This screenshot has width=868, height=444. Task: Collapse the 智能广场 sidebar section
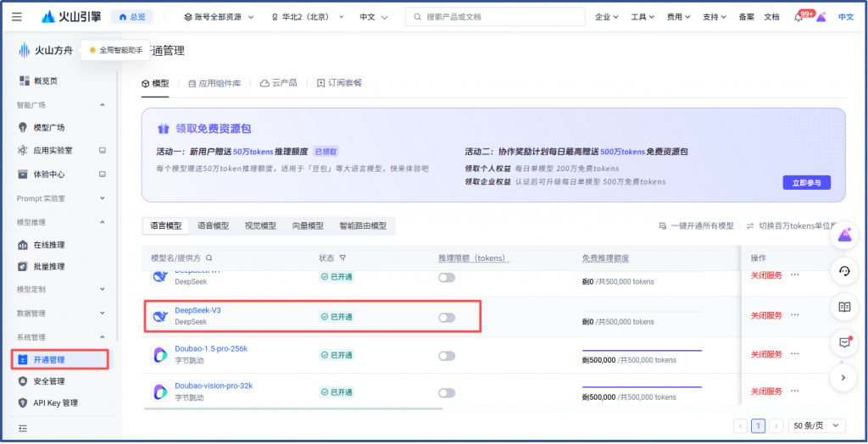pyautogui.click(x=103, y=105)
